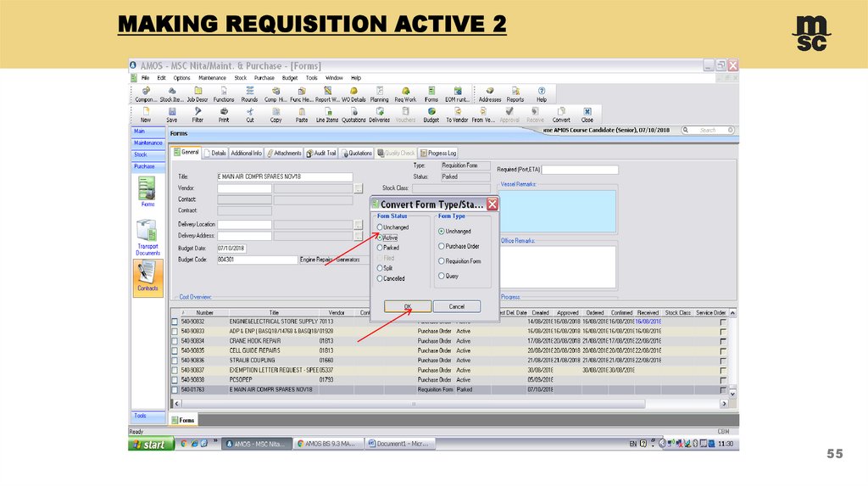Click the Save icon in toolbar
The width and height of the screenshot is (868, 487).
(171, 115)
